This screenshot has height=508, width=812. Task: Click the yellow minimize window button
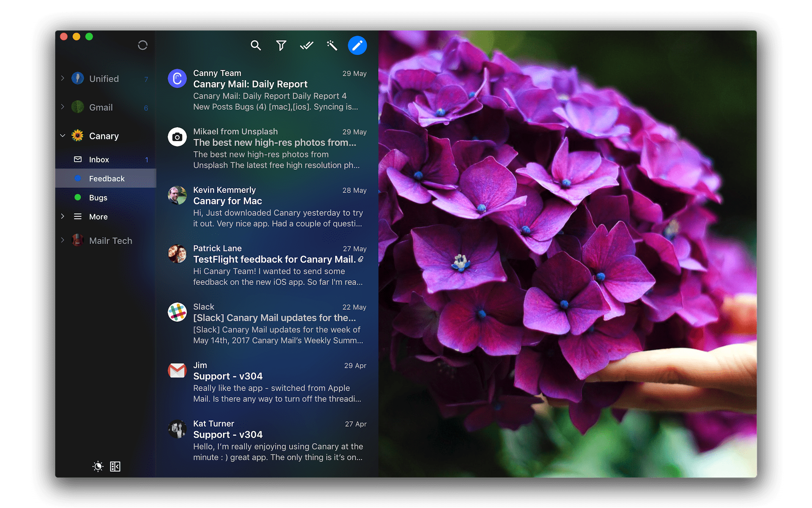[x=77, y=36]
